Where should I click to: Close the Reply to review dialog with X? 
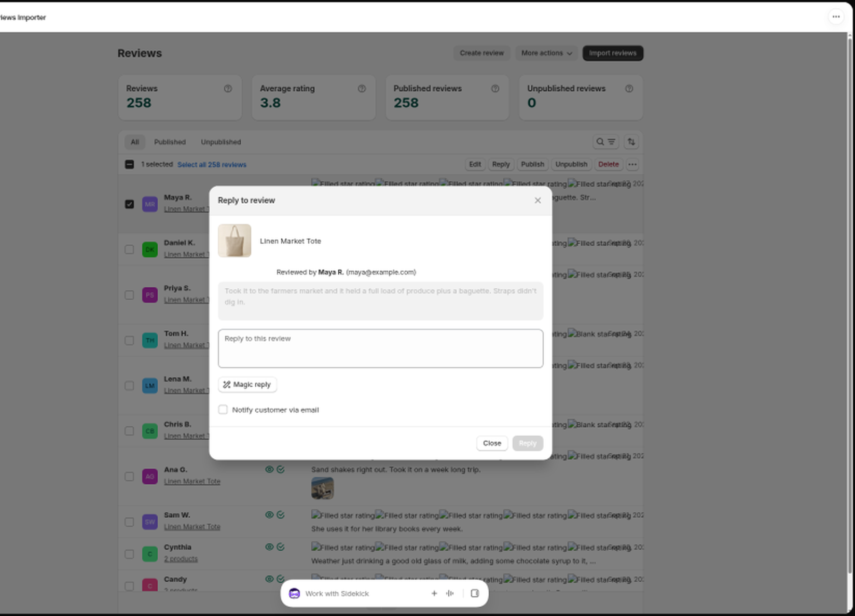pyautogui.click(x=537, y=201)
